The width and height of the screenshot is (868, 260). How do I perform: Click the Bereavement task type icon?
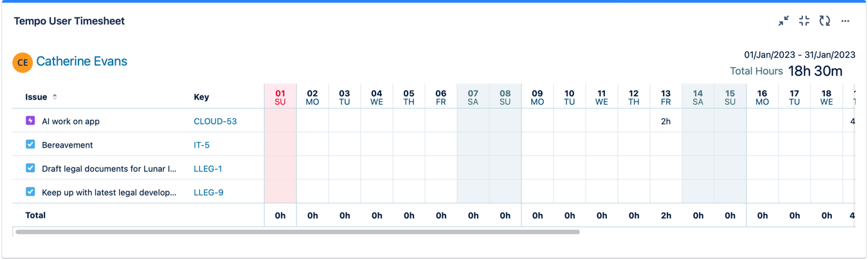30,144
